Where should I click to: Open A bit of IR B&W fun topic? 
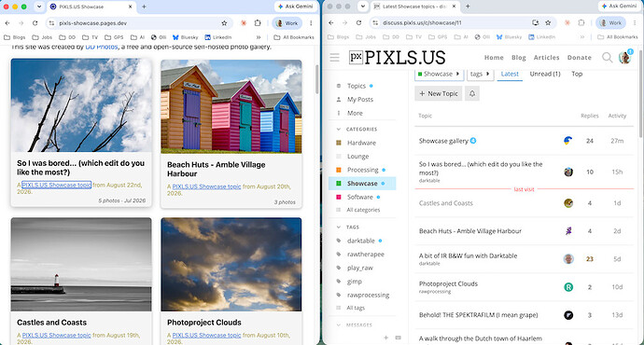[x=468, y=255]
